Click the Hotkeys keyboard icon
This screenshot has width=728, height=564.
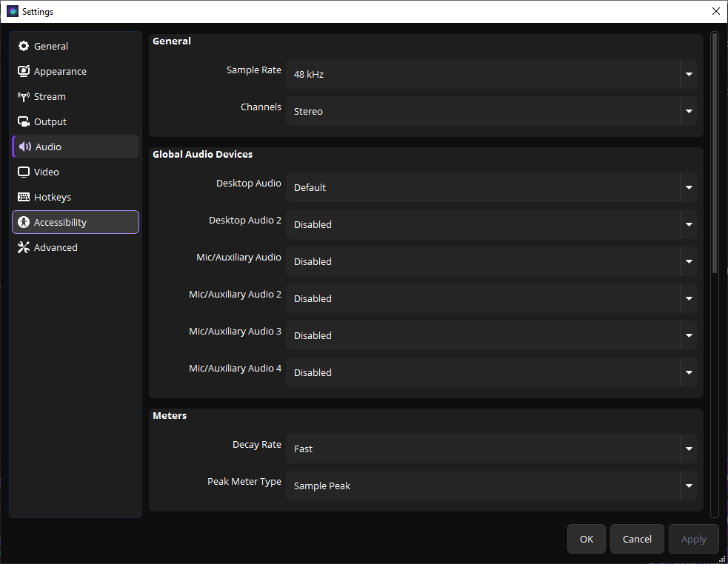coord(24,197)
